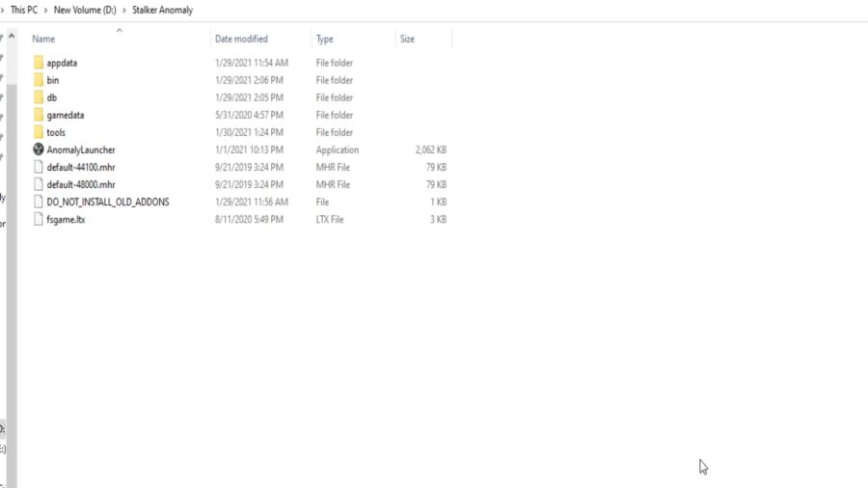Select the AnomalyLauncher file name
Image resolution: width=868 pixels, height=488 pixels.
81,149
